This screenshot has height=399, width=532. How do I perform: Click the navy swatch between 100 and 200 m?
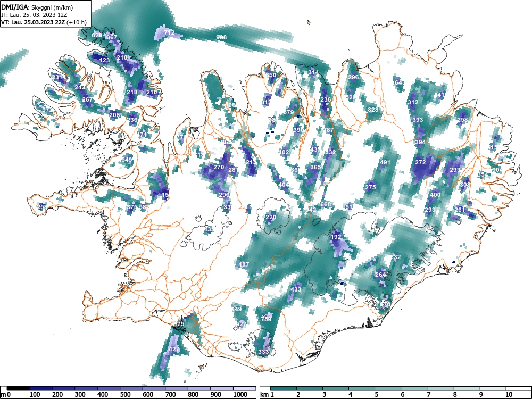(41, 388)
